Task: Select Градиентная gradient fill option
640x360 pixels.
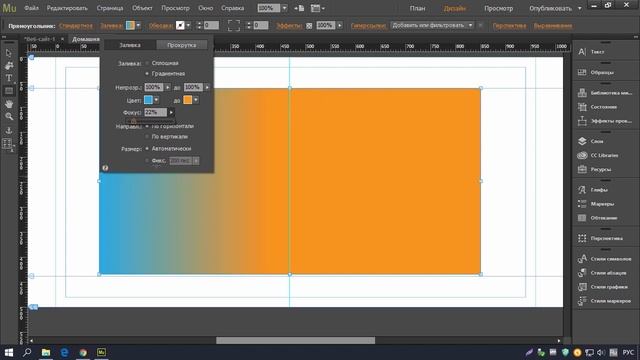Action: click(147, 73)
